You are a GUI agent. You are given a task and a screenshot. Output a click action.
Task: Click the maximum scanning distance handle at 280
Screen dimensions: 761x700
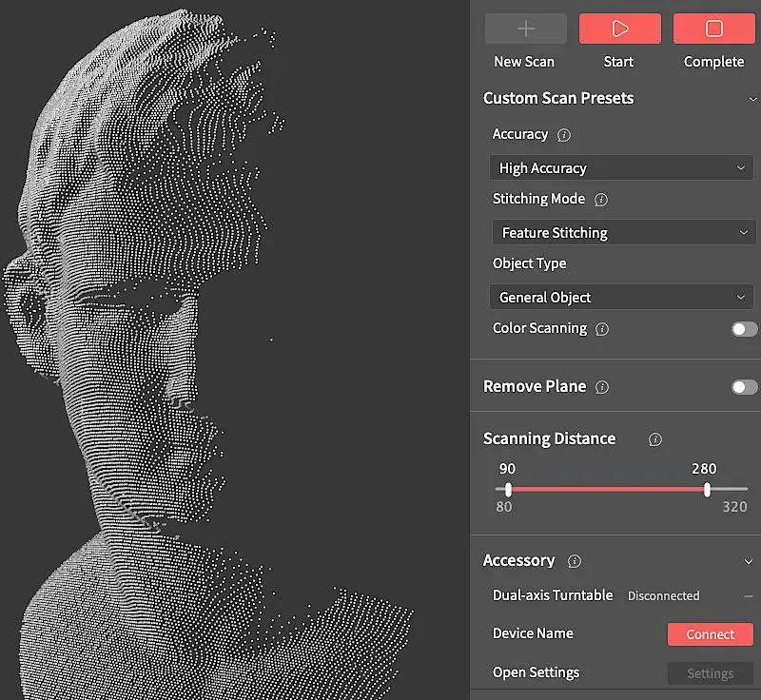(707, 490)
